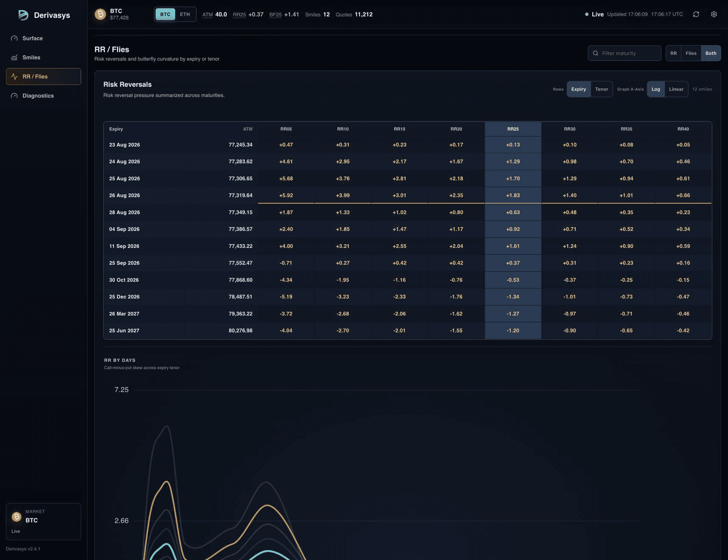The width and height of the screenshot is (728, 560).
Task: Select the 26 Aug 2026 expiry row
Action: [407, 196]
